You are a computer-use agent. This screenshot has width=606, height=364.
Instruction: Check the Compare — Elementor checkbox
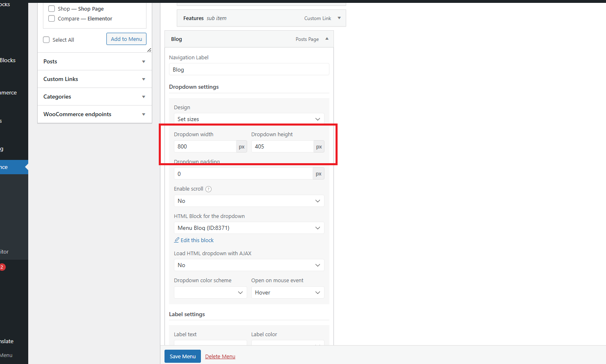coord(52,18)
